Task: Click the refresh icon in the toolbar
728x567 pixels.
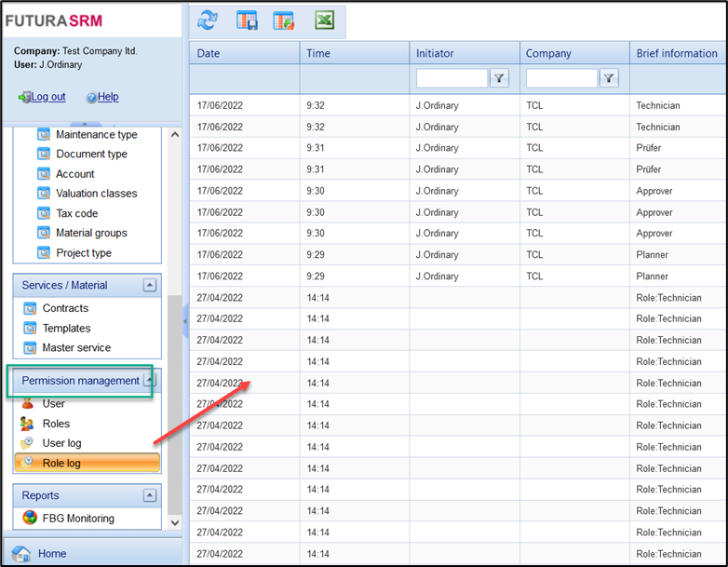Action: pyautogui.click(x=208, y=20)
